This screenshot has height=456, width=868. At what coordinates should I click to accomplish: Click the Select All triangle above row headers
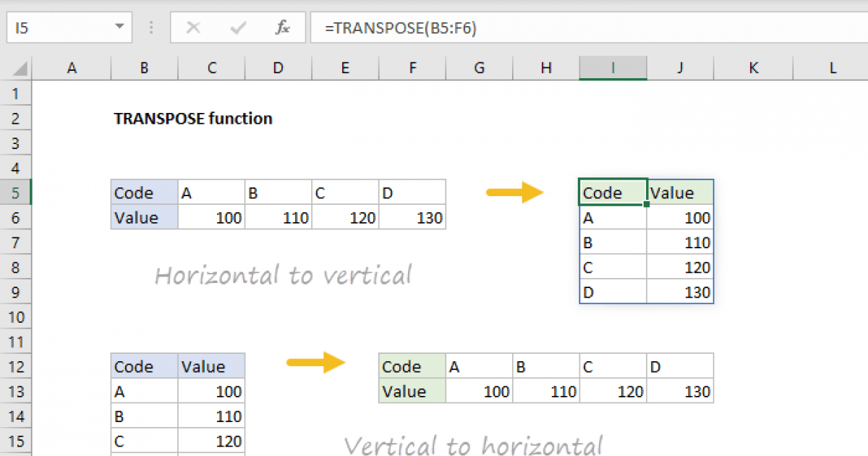point(16,67)
